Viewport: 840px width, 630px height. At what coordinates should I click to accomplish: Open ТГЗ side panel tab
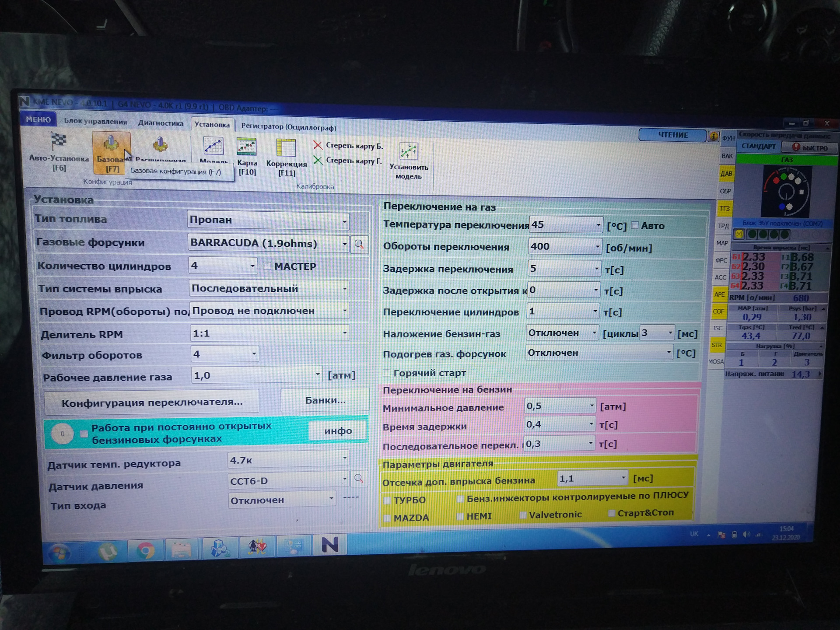click(724, 209)
